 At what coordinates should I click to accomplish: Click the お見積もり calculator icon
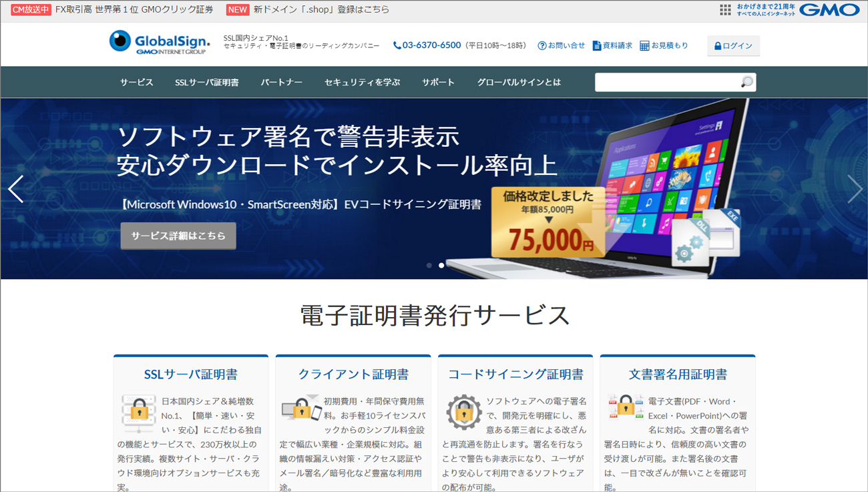tap(644, 46)
